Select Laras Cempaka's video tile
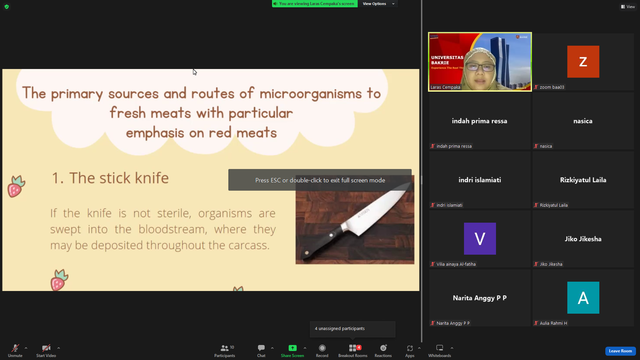 pos(480,62)
